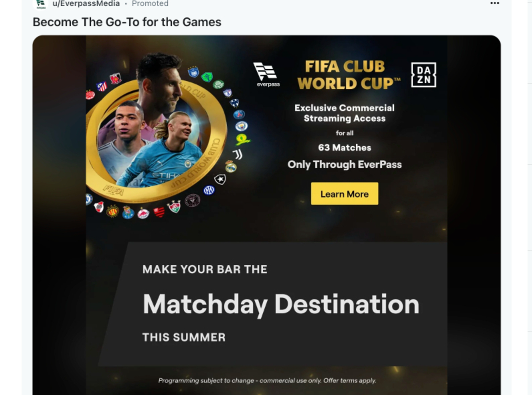
Task: Click the EverpassMedia avatar icon
Action: point(40,4)
